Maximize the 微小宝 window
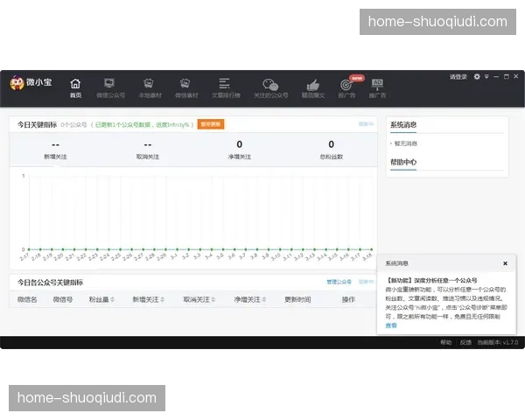Viewport: 525px width, 420px height. click(507, 77)
